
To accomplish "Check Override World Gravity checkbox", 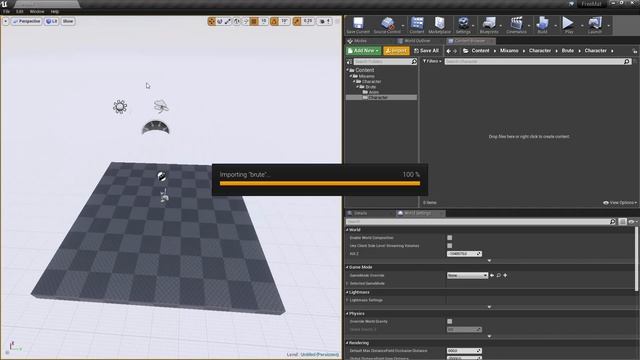I will [449, 322].
